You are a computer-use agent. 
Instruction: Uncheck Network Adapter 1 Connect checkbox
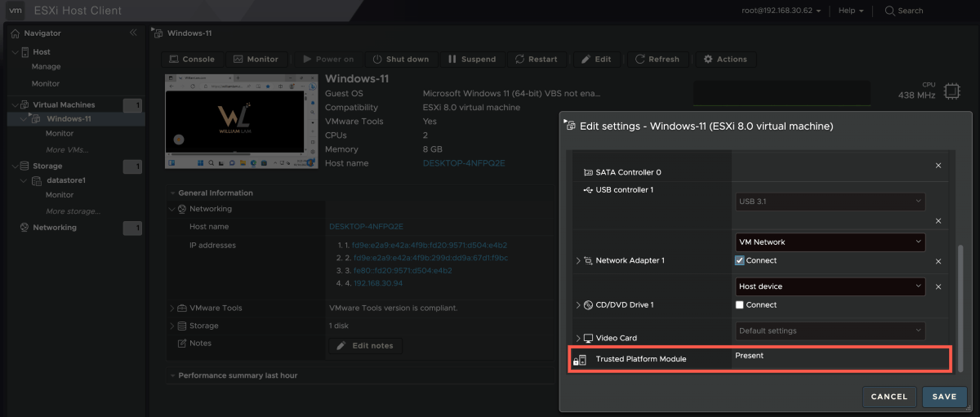click(740, 261)
